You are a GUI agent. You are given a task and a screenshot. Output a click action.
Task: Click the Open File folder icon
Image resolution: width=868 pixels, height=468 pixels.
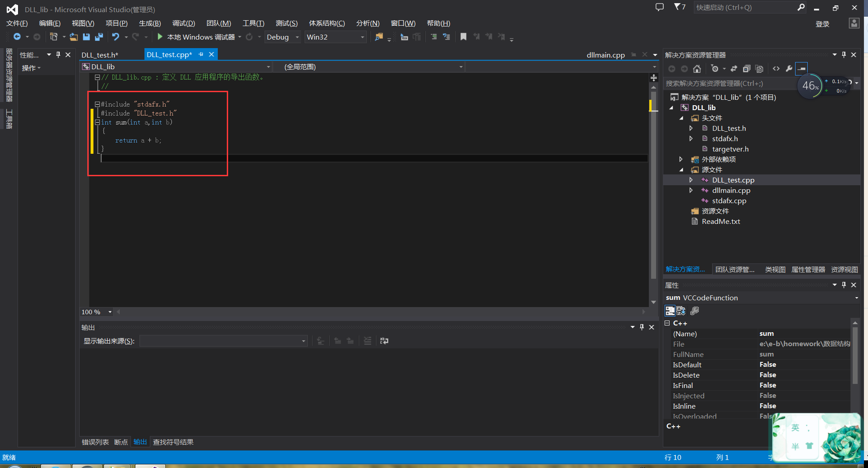click(74, 37)
